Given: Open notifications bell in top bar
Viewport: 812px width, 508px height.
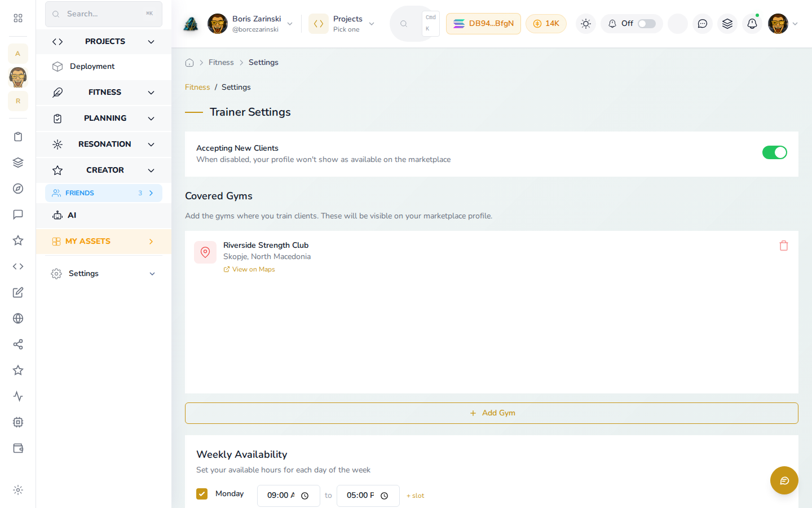Looking at the screenshot, I should point(752,24).
